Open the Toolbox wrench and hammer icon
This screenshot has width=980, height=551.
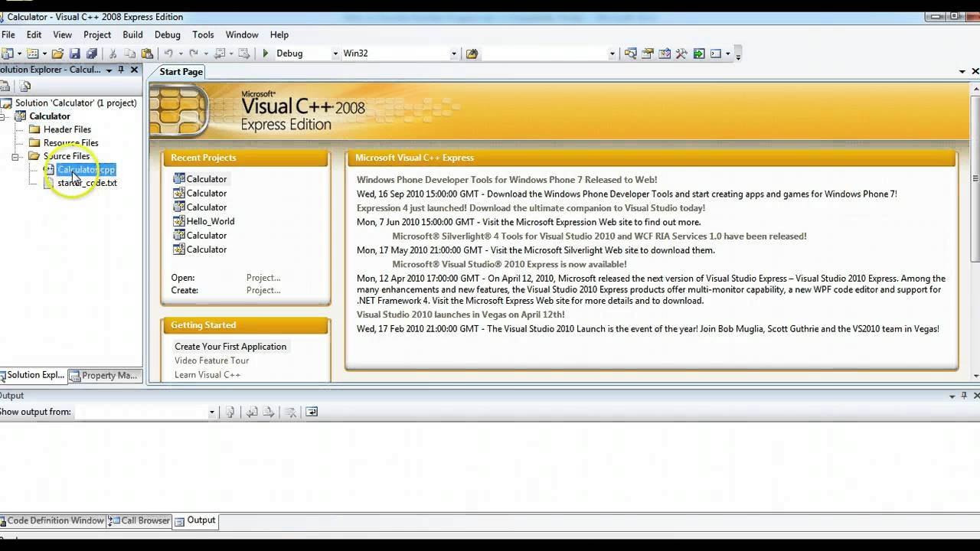click(681, 54)
